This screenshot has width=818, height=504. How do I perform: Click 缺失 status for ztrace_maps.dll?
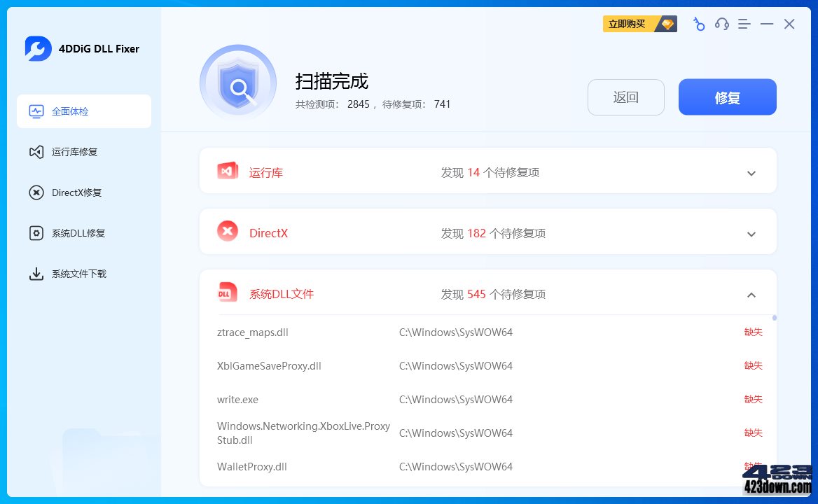[754, 332]
